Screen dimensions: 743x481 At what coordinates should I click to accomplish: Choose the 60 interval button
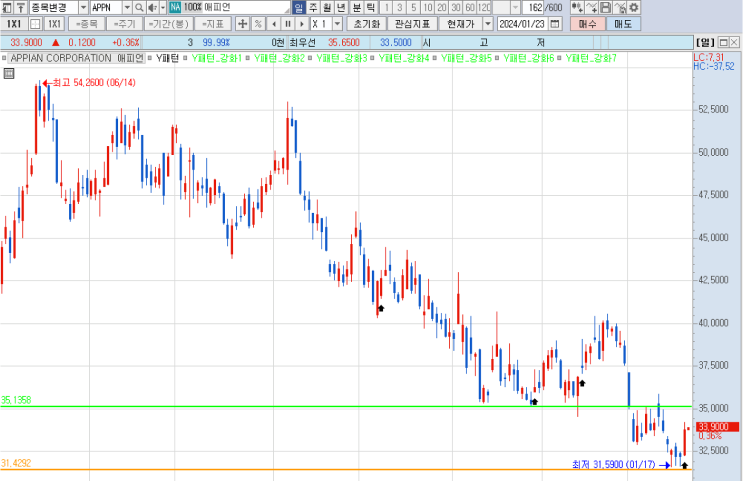pyautogui.click(x=470, y=7)
